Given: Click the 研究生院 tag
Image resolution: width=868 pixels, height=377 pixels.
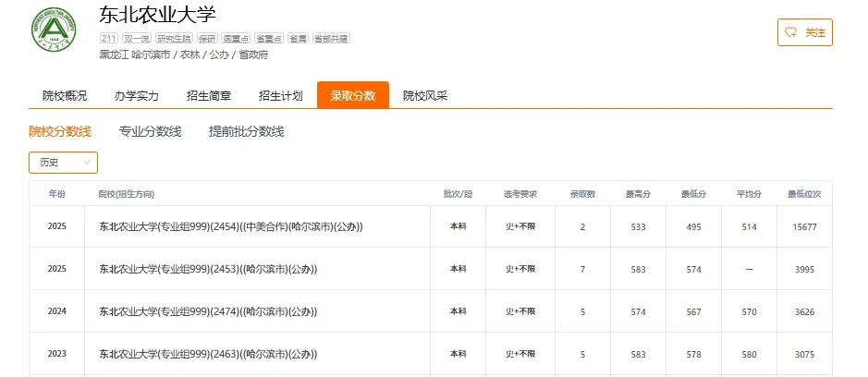Looking at the screenshot, I should tap(175, 38).
